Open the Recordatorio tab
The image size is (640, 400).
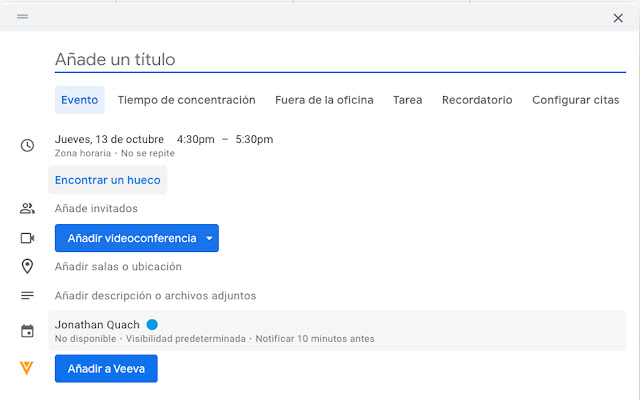click(477, 100)
